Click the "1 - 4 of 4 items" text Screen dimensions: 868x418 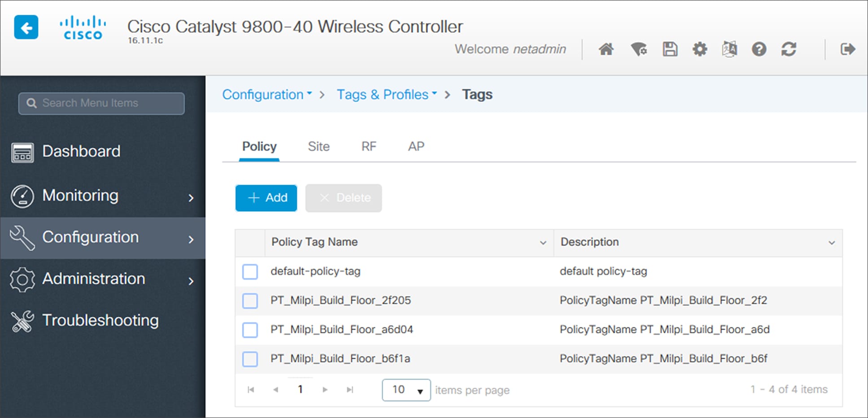pyautogui.click(x=789, y=389)
